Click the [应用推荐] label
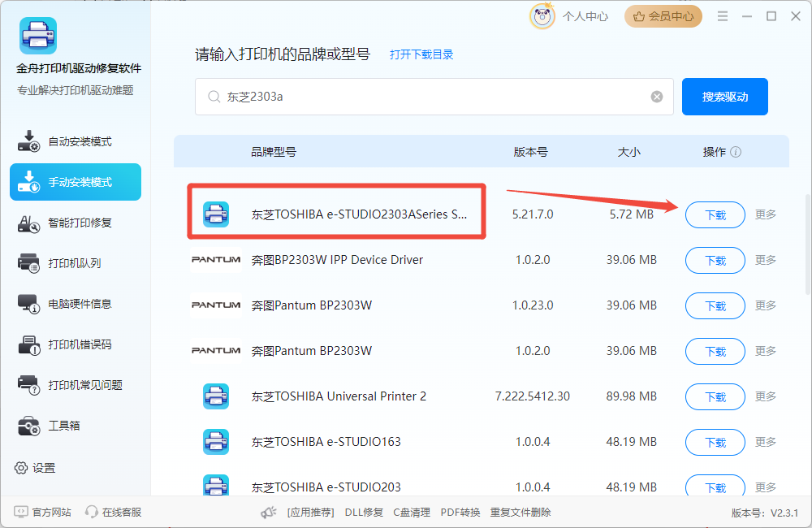The width and height of the screenshot is (812, 528). click(310, 513)
